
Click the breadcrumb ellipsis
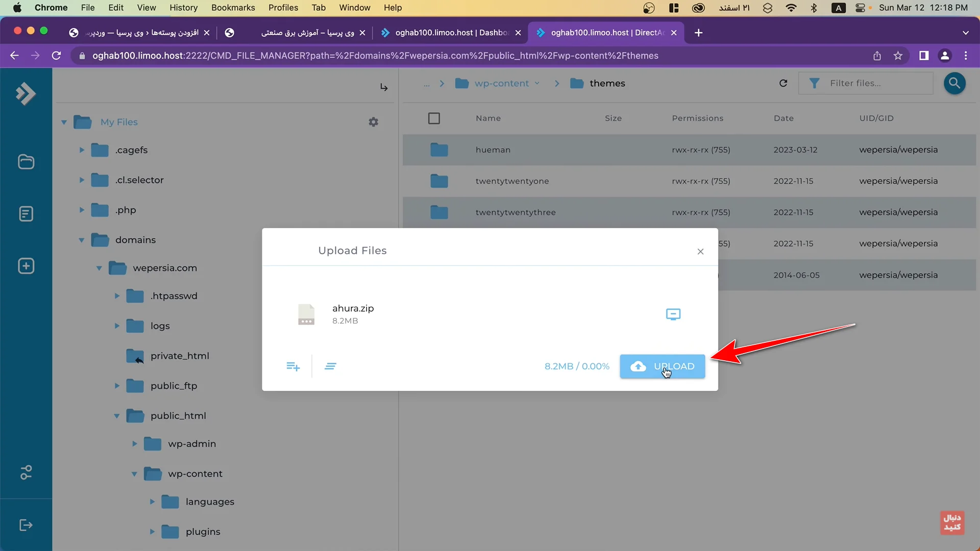pyautogui.click(x=427, y=84)
